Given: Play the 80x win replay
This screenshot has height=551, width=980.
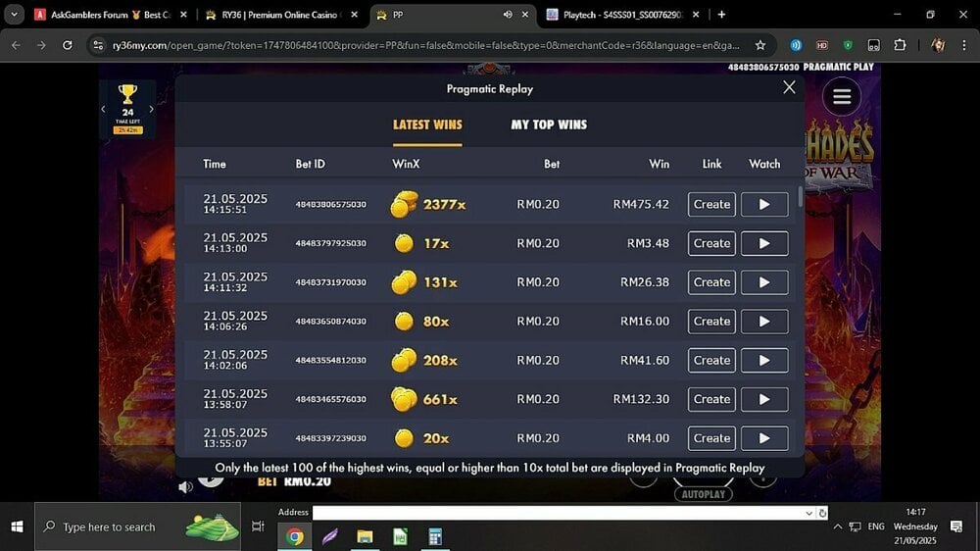Looking at the screenshot, I should [x=764, y=321].
